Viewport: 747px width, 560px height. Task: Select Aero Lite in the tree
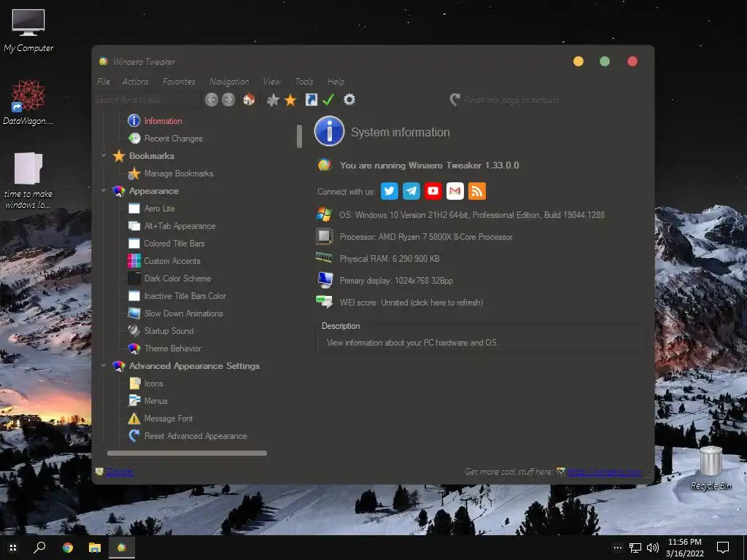click(159, 208)
